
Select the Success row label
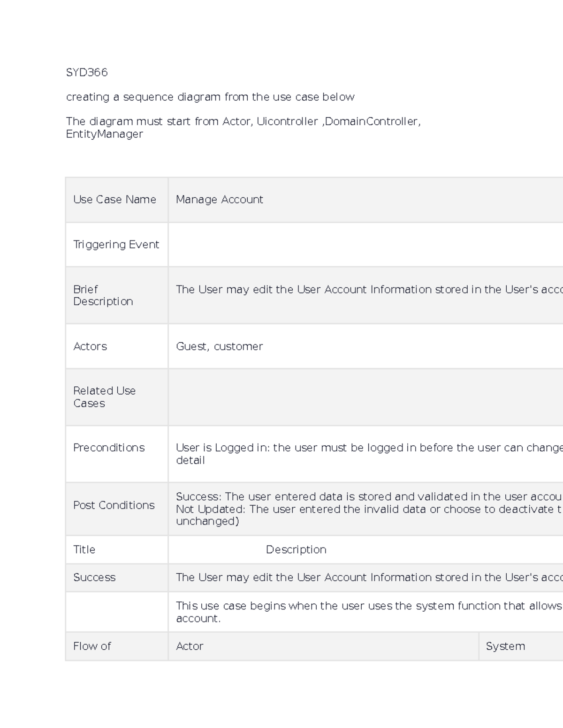pyautogui.click(x=95, y=578)
